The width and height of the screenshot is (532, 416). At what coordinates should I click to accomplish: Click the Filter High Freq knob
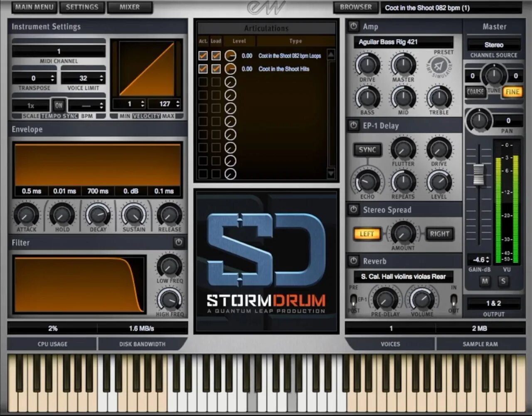169,300
